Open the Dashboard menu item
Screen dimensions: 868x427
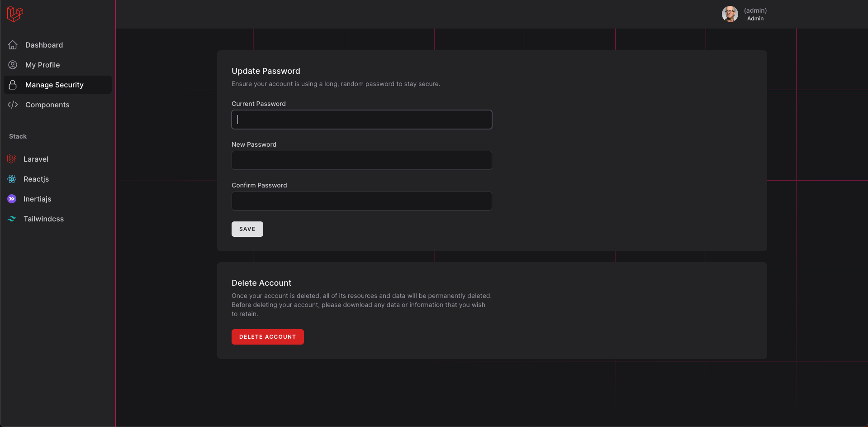pyautogui.click(x=44, y=45)
